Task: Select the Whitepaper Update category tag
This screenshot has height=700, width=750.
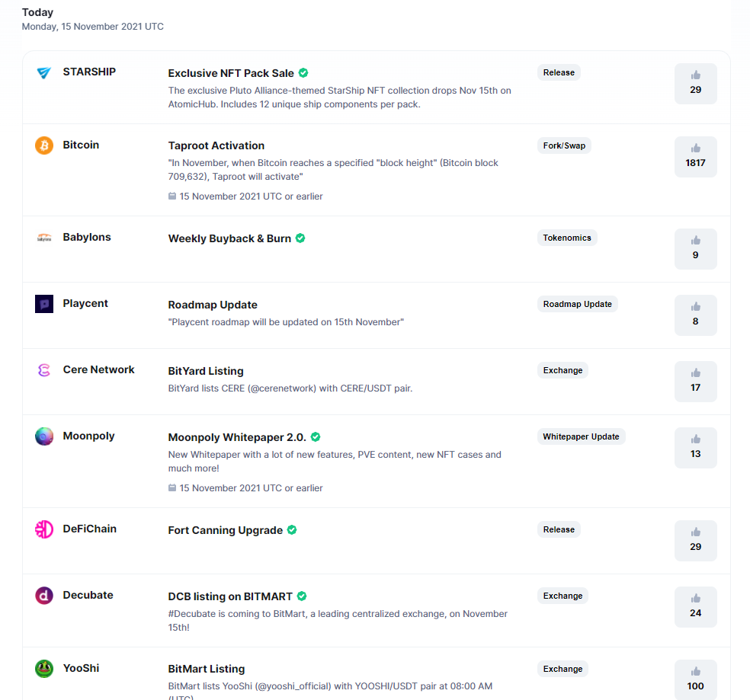Action: tap(581, 436)
